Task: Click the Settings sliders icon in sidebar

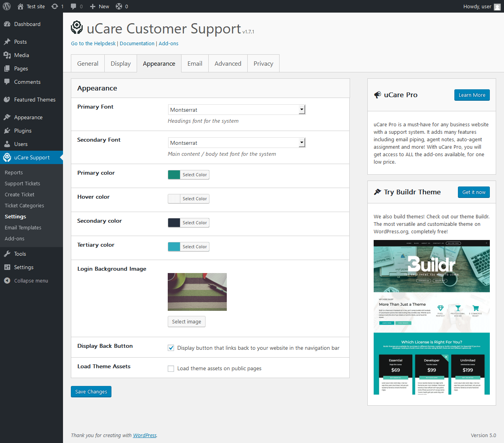Action: click(7, 267)
